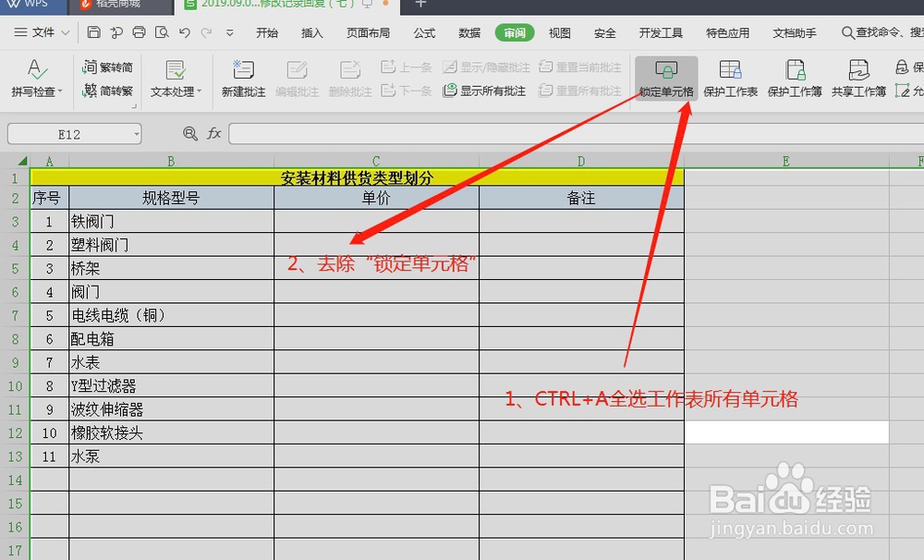Screen dimensions: 924x560
Task: Click the Undo arrow icon
Action: (x=185, y=32)
